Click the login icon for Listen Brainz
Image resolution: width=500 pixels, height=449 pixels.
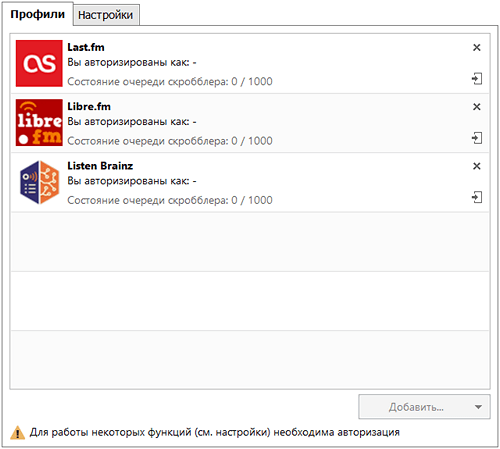pyautogui.click(x=477, y=197)
